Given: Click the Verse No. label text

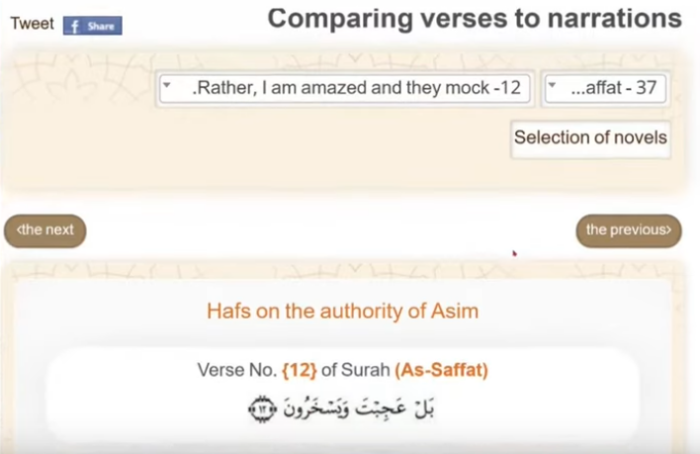Looking at the screenshot, I should [x=238, y=370].
